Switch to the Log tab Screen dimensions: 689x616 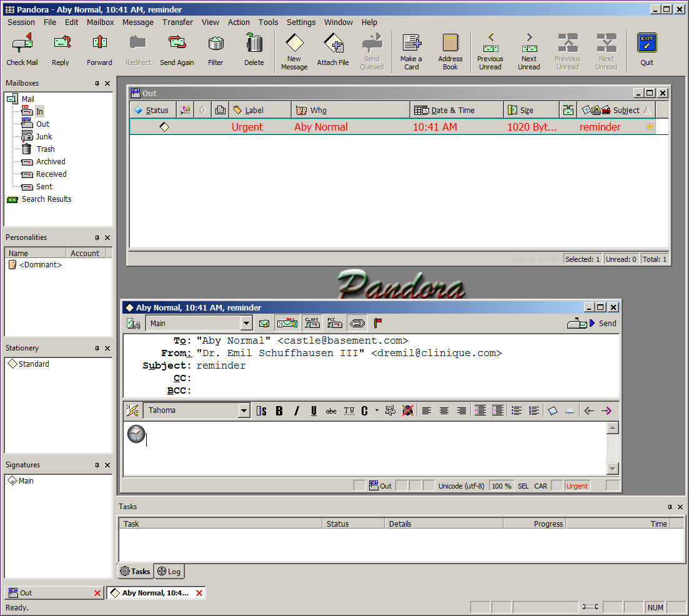[169, 571]
